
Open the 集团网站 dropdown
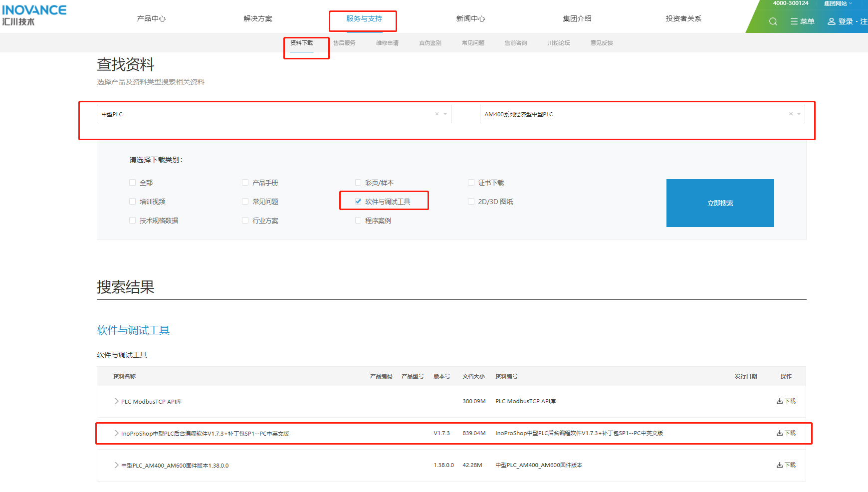(838, 3)
